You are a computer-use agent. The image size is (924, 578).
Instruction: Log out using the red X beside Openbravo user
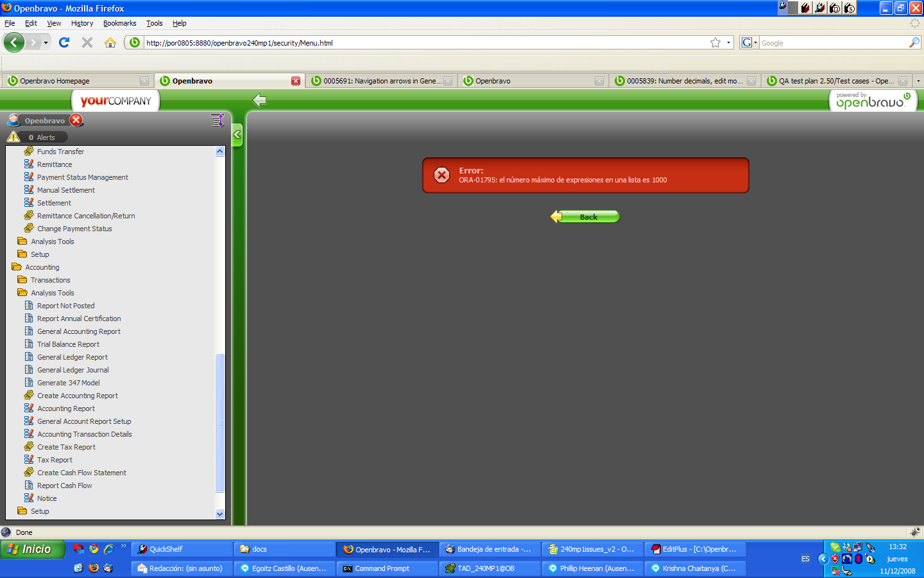click(76, 120)
